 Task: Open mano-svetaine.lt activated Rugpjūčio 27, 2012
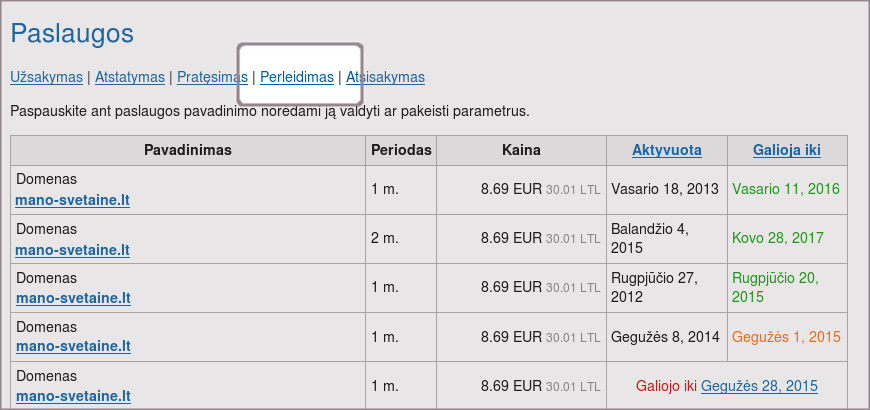(73, 298)
